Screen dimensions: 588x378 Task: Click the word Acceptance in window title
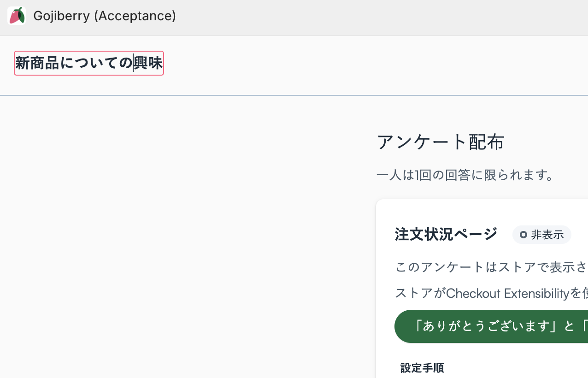(x=134, y=16)
